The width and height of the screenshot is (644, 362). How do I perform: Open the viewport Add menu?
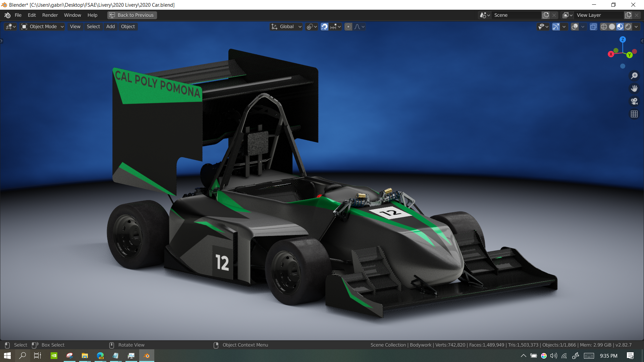[x=110, y=26]
